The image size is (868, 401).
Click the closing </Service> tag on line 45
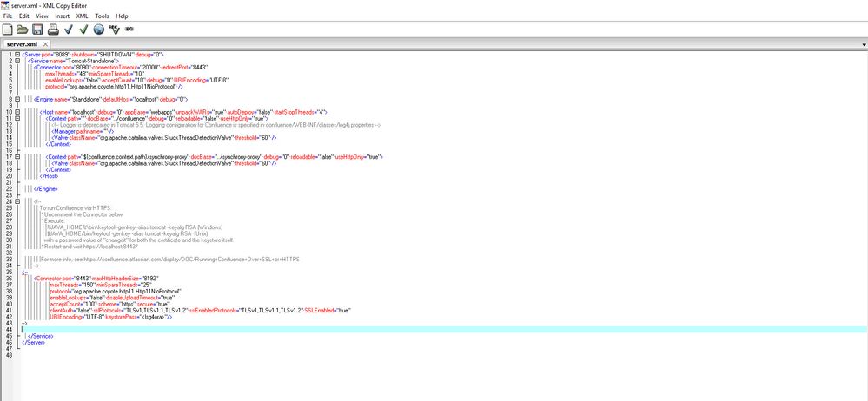[40, 336]
